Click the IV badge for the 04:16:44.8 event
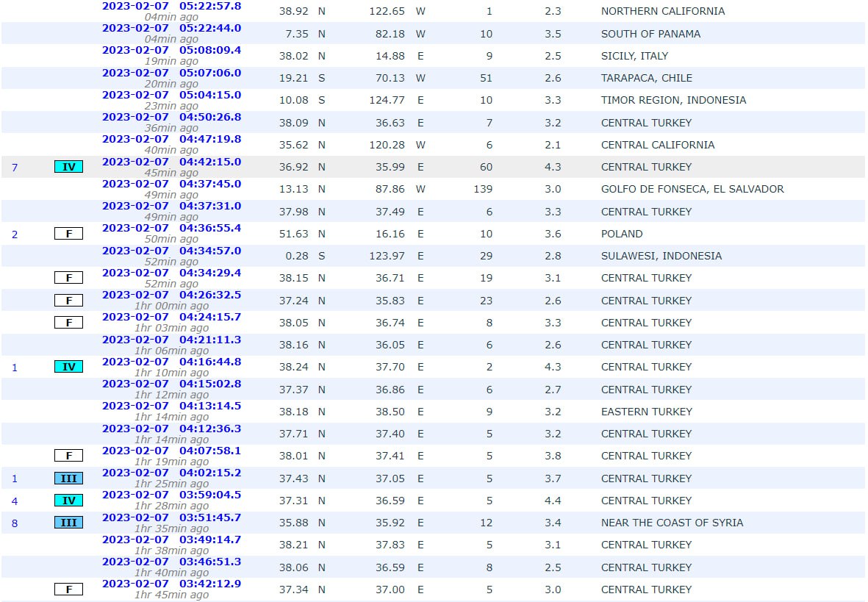The width and height of the screenshot is (868, 602). point(68,367)
